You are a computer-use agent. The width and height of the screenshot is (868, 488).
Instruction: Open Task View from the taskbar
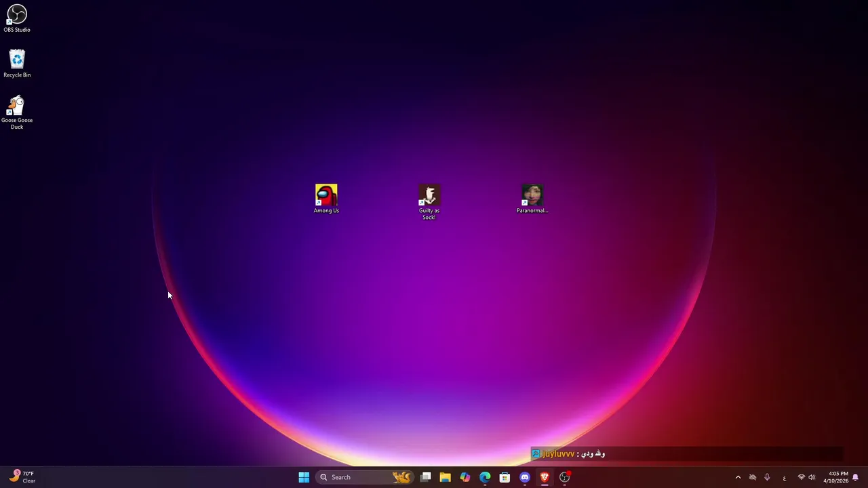click(x=425, y=477)
